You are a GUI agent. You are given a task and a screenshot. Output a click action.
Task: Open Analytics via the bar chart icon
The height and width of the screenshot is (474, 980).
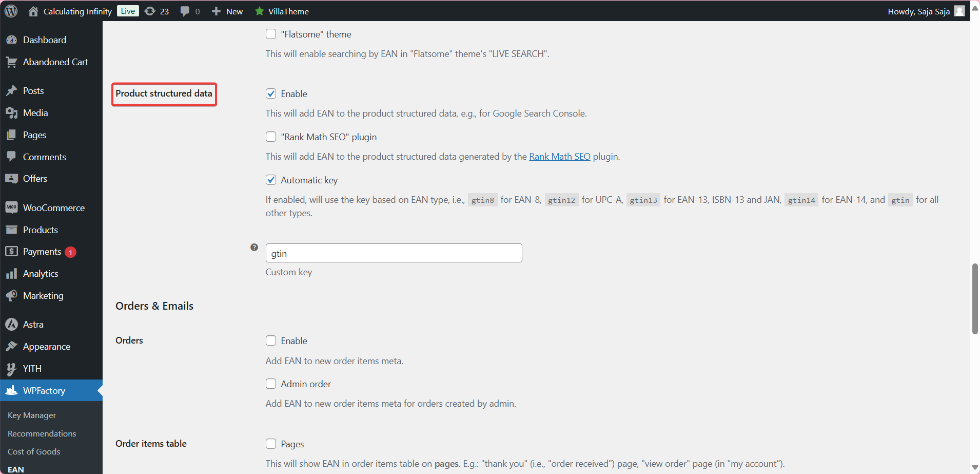12,273
